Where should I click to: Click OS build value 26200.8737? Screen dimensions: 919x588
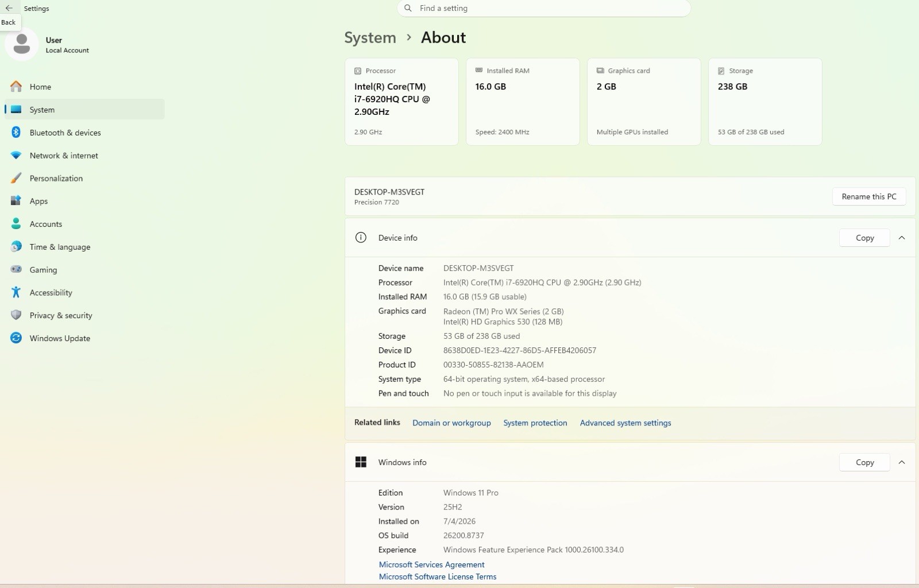coord(464,536)
